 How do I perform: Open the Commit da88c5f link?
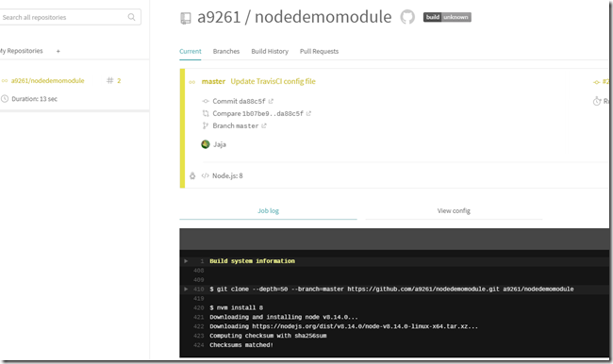pos(239,101)
